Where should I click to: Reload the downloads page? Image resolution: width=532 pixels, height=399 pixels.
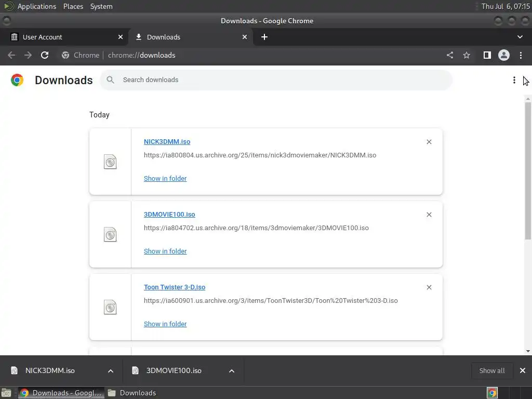tap(45, 55)
